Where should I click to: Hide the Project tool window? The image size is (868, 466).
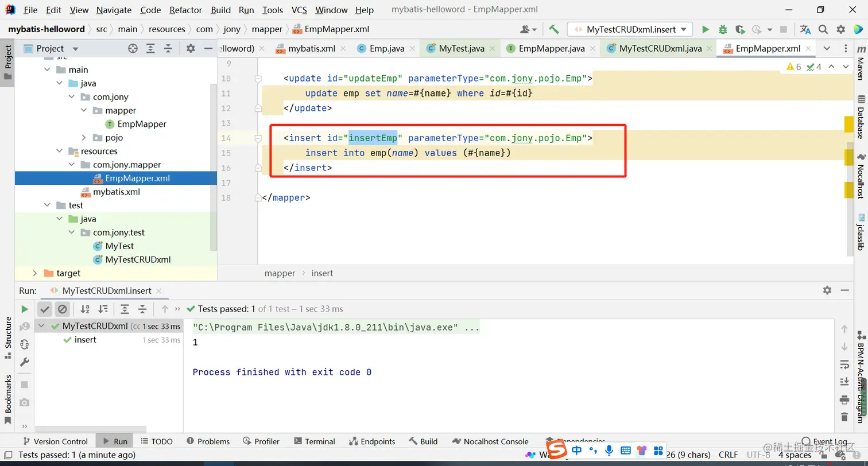click(208, 49)
